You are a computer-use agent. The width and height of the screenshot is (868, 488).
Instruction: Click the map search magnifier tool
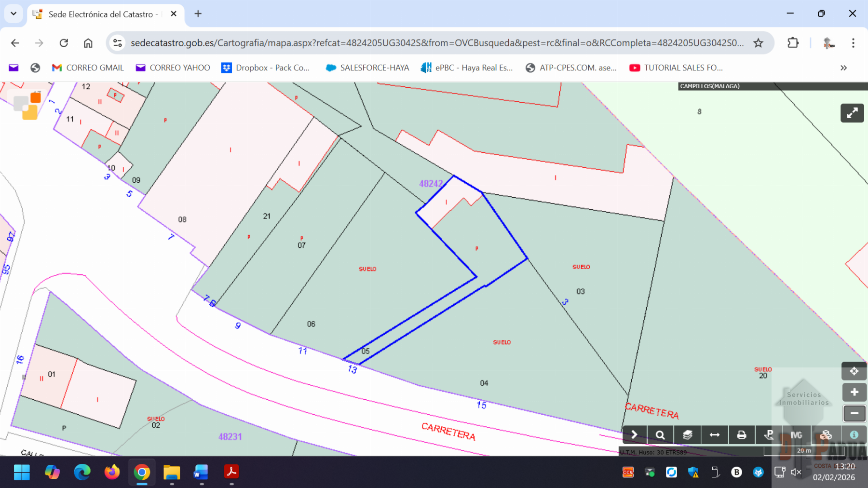point(660,435)
